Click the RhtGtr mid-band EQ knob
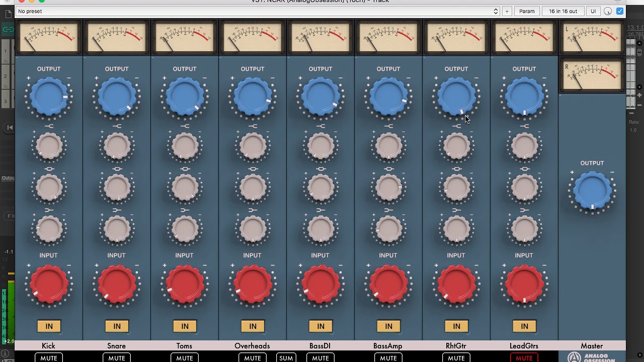 [x=456, y=188]
